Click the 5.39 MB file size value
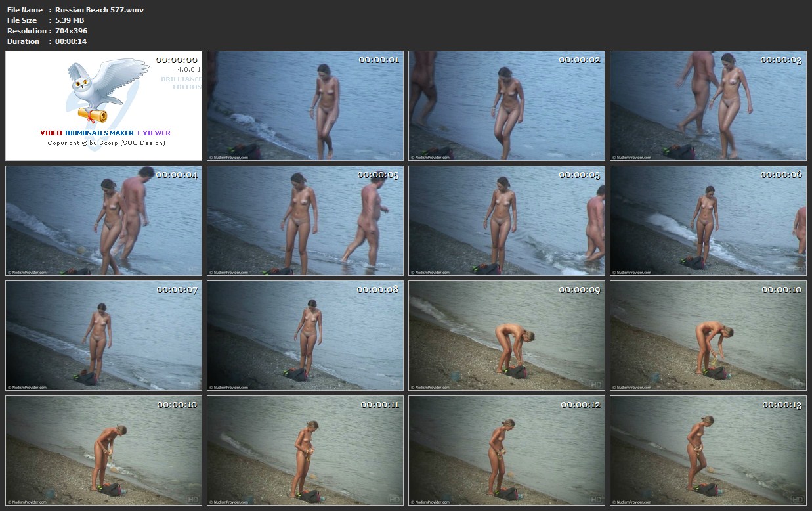 coord(70,20)
